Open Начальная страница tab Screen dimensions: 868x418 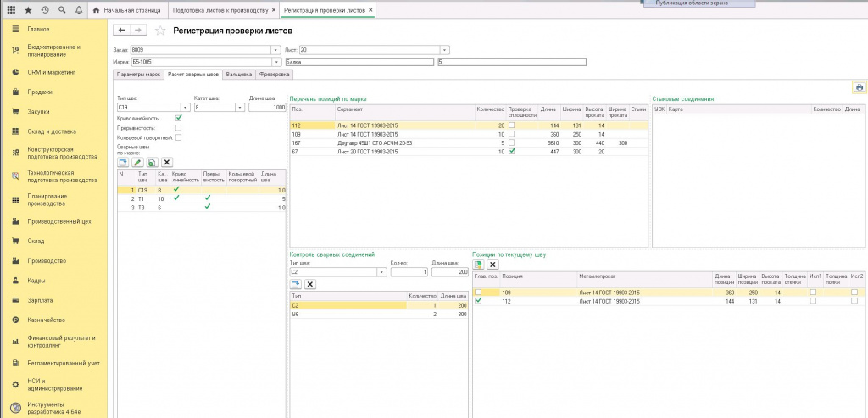(127, 10)
